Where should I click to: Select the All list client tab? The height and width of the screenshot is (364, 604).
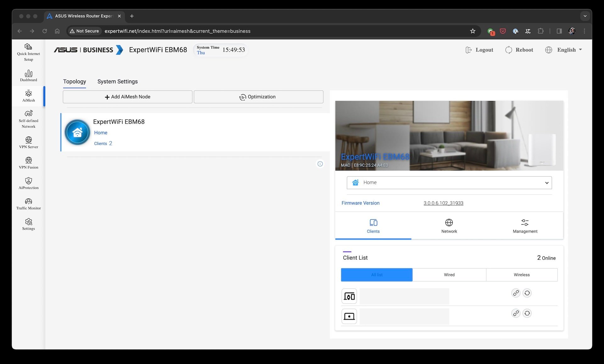377,275
